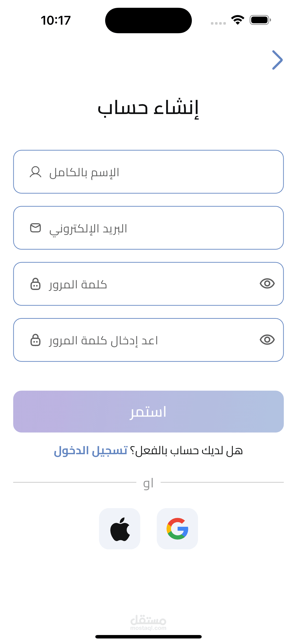Tap the clock showing 10:17
Image resolution: width=297 pixels, height=644 pixels.
56,20
